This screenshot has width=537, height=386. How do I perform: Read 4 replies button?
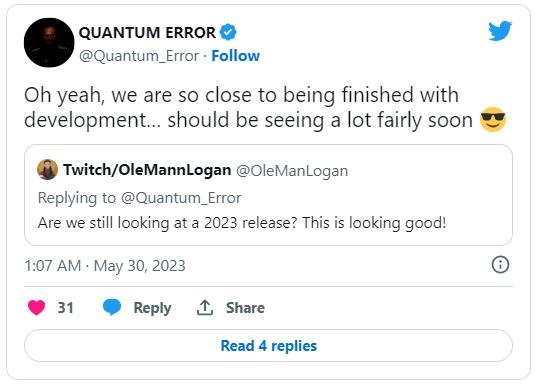[268, 346]
